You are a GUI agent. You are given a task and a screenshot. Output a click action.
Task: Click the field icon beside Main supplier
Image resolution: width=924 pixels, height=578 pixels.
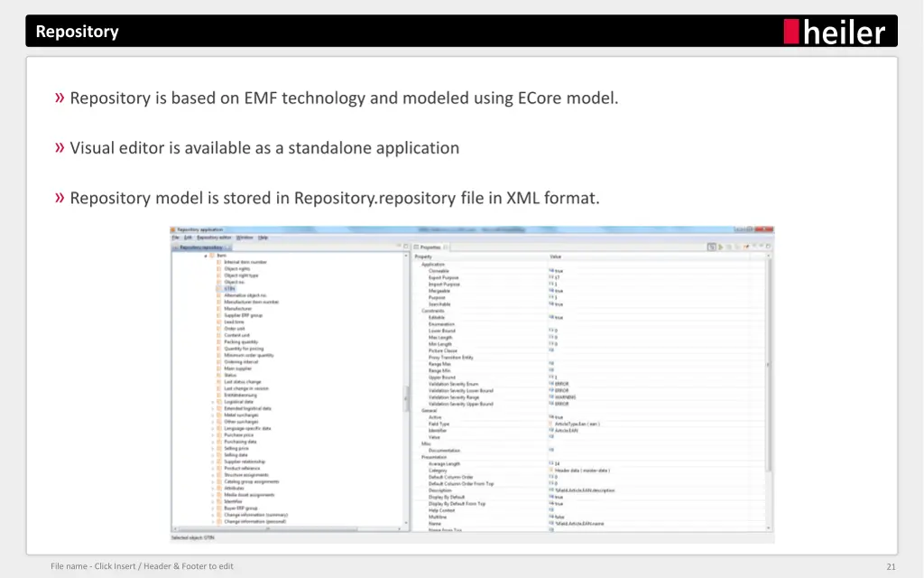pyautogui.click(x=219, y=368)
